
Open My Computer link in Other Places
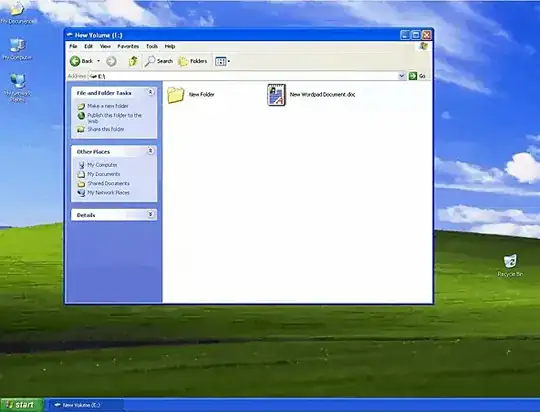[x=102, y=165]
